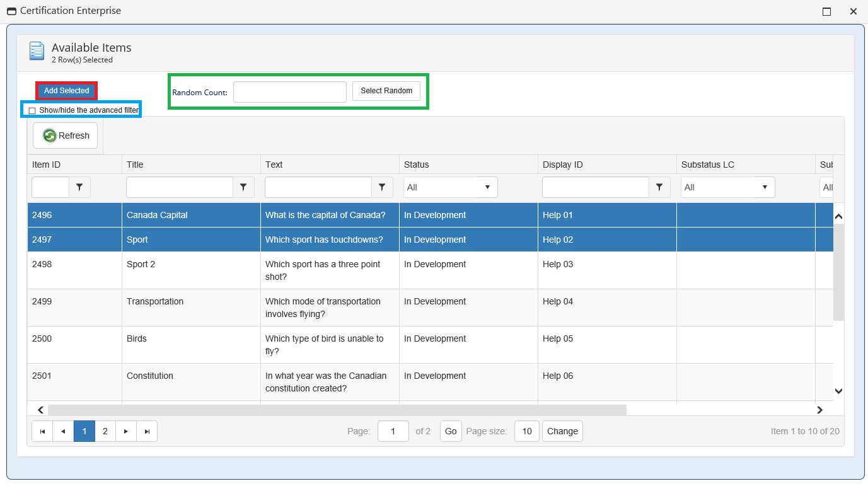Go to the previous page arrow
This screenshot has width=868, height=491.
63,431
